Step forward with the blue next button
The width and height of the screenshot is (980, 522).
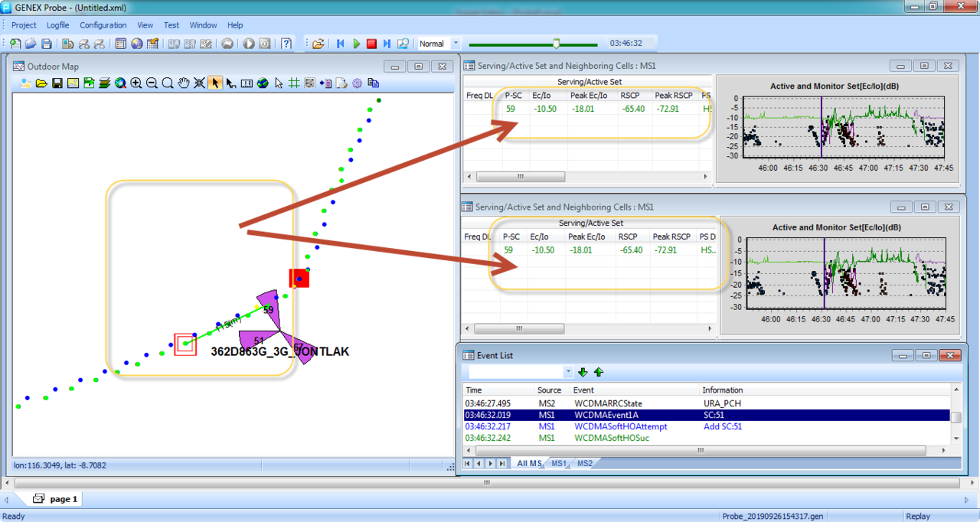pyautogui.click(x=387, y=44)
